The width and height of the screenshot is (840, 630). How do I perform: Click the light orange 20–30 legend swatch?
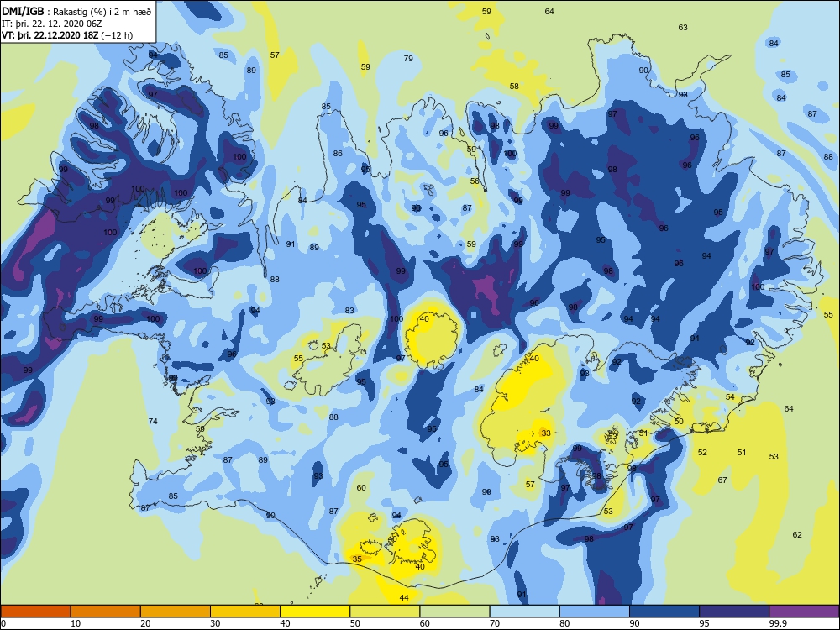click(x=176, y=612)
